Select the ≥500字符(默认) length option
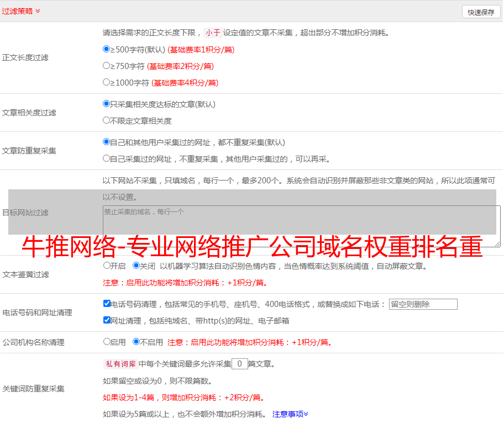The height and width of the screenshot is (424, 504). click(x=106, y=49)
